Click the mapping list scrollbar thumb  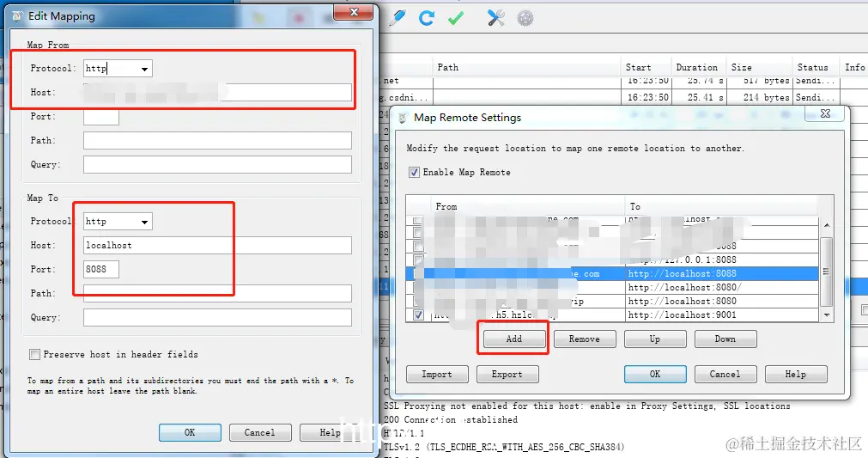pos(827,272)
